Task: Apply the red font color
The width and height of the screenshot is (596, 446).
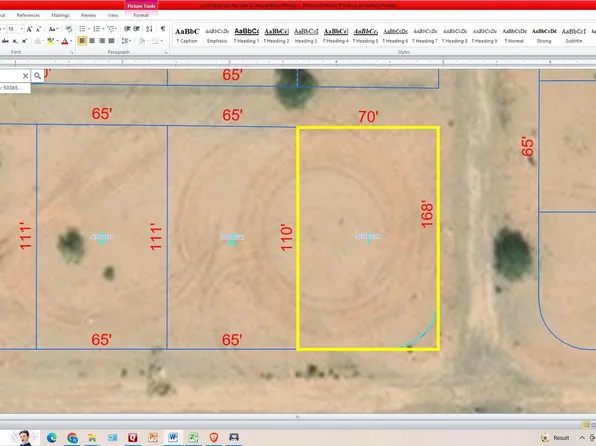Action: 65,41
